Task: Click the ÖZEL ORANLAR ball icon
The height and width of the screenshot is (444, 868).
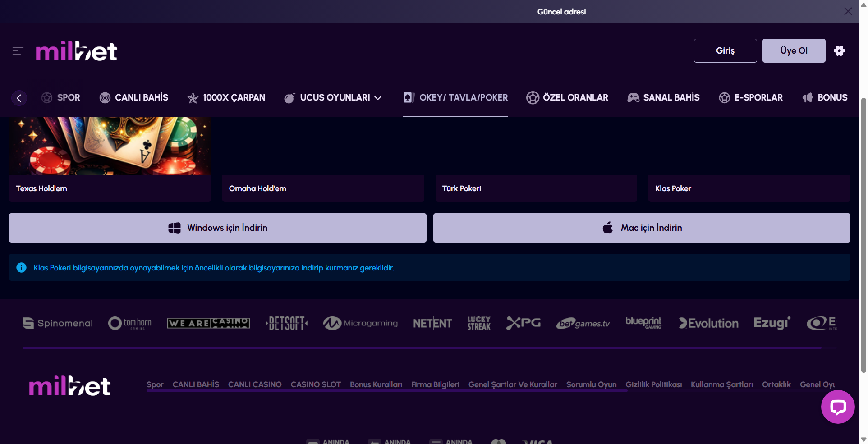Action: point(533,97)
